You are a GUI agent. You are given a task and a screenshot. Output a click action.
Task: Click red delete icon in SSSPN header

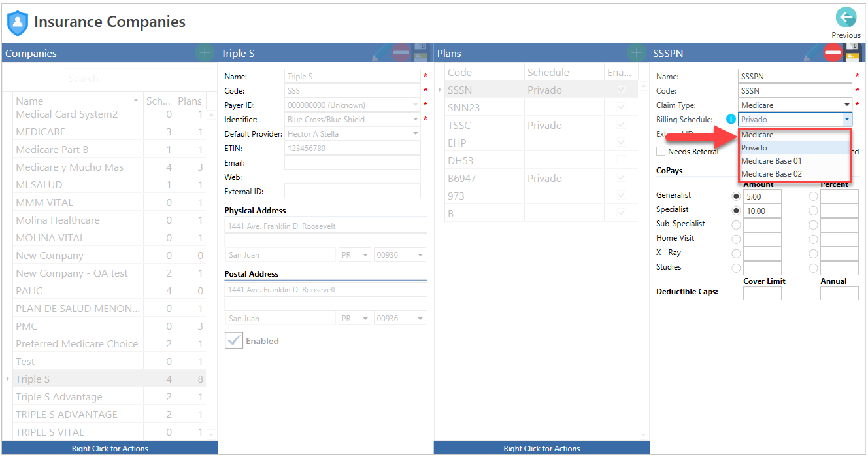click(x=832, y=53)
